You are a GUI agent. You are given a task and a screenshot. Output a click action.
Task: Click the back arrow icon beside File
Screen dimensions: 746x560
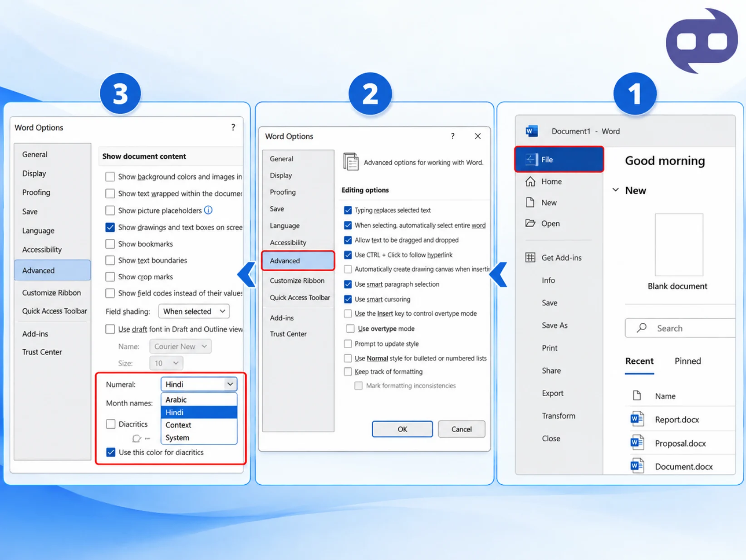(x=530, y=159)
